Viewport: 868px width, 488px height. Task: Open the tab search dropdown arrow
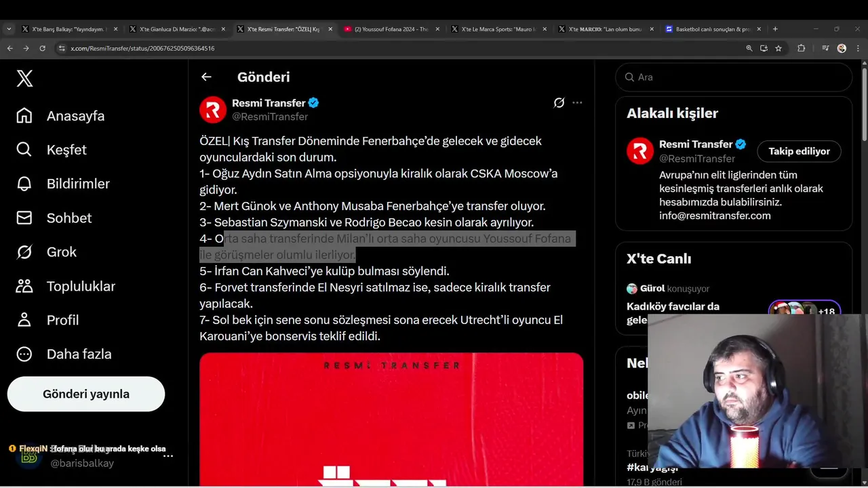pyautogui.click(x=9, y=29)
